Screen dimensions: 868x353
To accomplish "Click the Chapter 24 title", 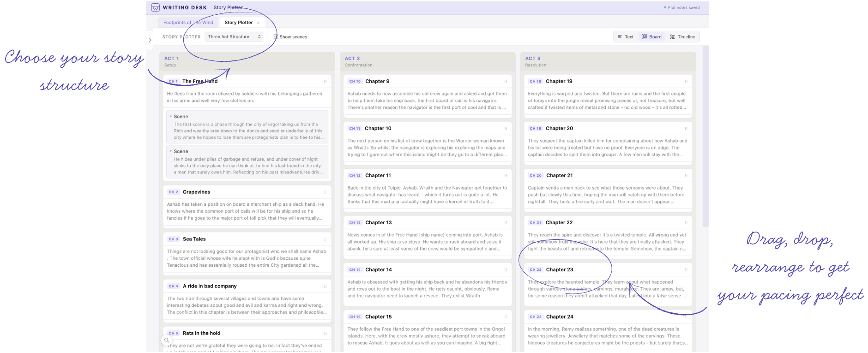I will coord(560,317).
